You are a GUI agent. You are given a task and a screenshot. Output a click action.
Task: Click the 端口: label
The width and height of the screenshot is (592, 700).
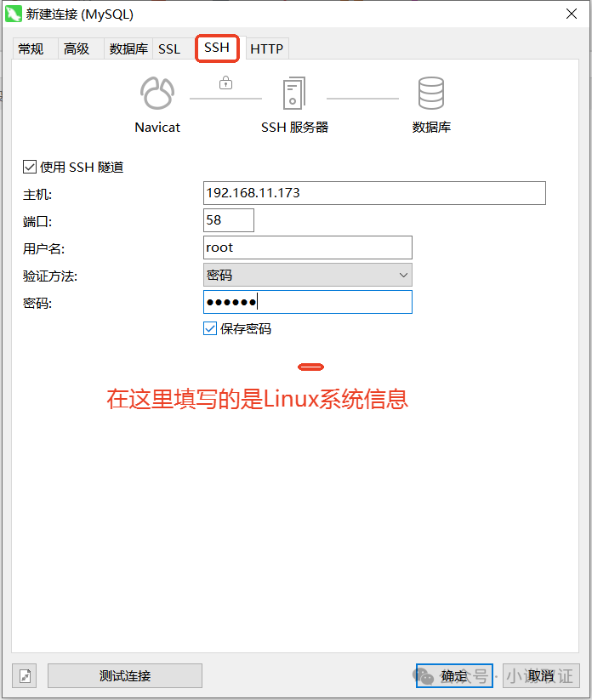click(x=37, y=221)
